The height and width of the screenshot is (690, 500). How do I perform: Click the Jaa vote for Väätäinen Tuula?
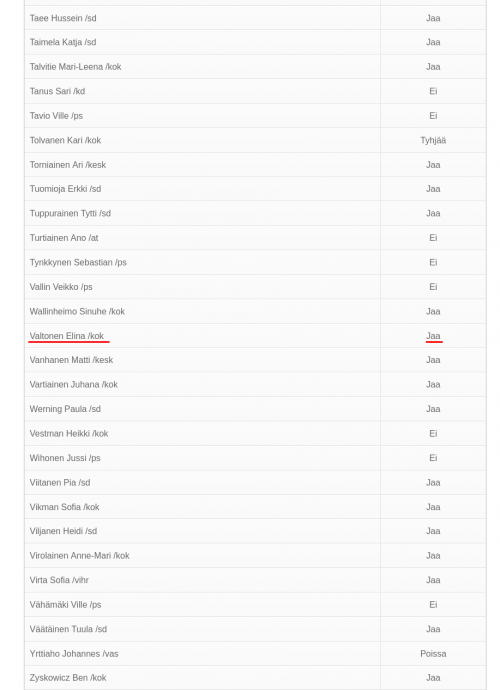click(433, 629)
